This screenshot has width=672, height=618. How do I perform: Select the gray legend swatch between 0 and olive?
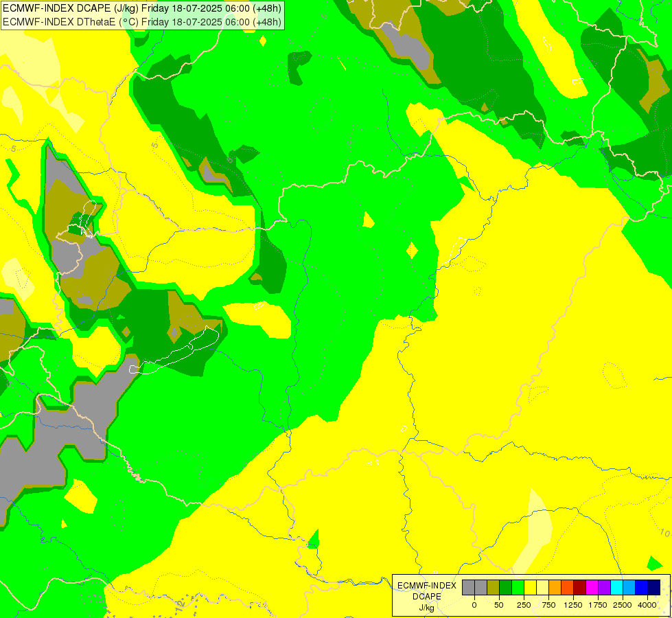[481, 587]
